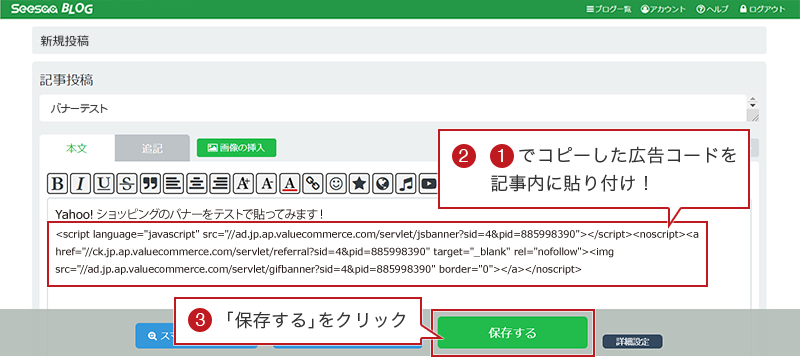Align text to the right
Screen dimensions: 800x360
[220, 184]
